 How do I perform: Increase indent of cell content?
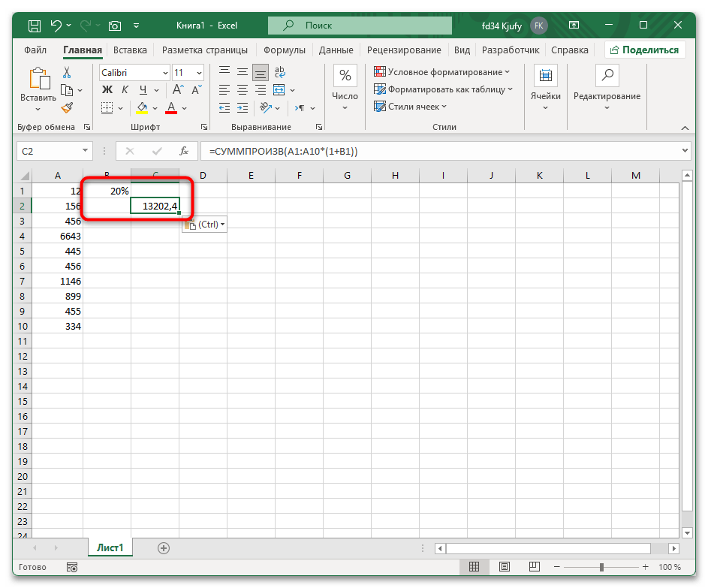(x=243, y=108)
